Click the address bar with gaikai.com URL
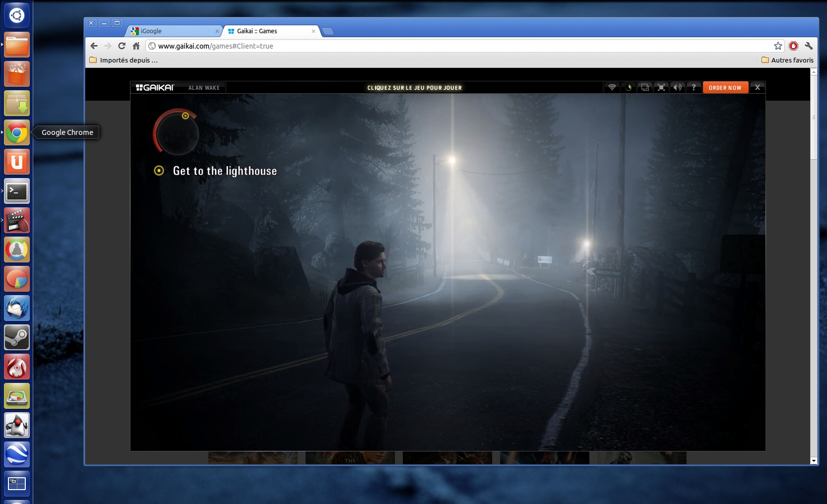 pos(464,46)
